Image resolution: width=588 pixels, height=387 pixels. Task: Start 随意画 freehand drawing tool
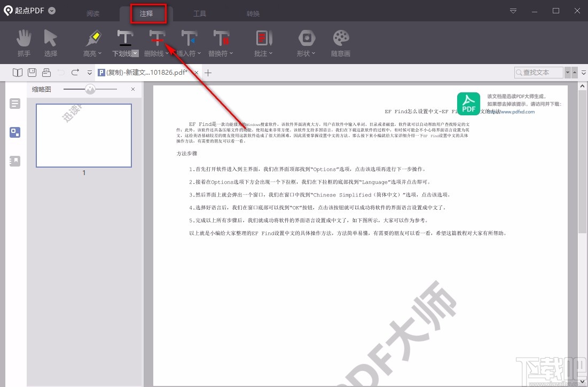[341, 43]
